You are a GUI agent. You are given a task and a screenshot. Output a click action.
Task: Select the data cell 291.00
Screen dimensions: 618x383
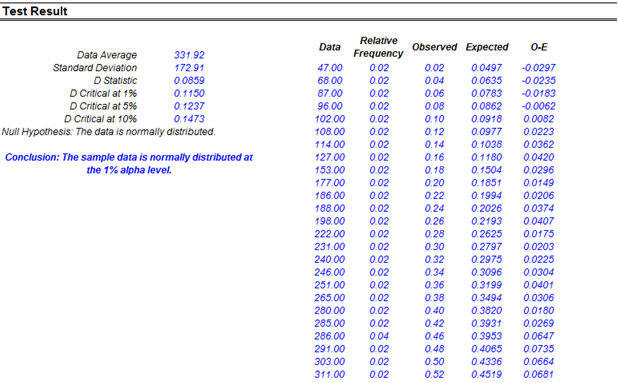(330, 349)
